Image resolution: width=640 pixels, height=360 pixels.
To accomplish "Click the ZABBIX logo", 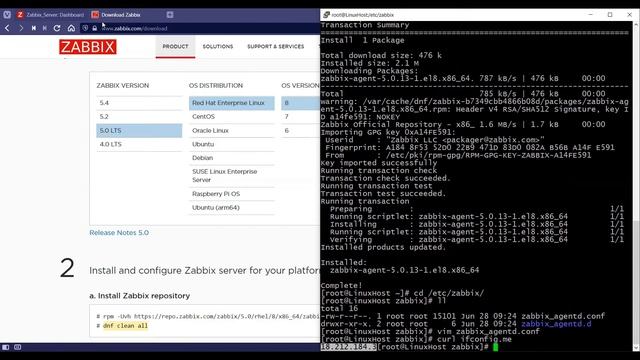I will tap(88, 47).
